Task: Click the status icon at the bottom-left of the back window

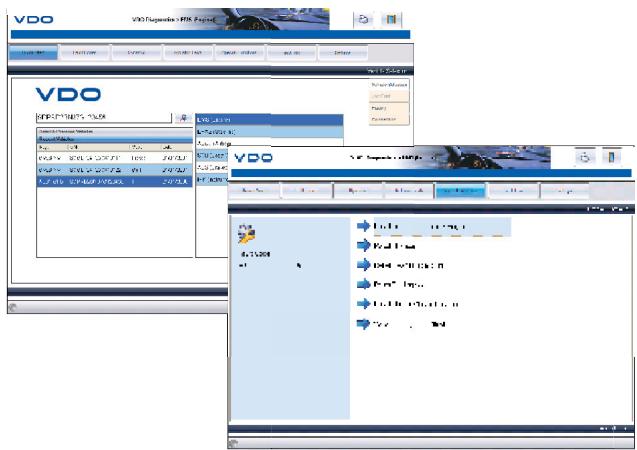Action: 13,307
